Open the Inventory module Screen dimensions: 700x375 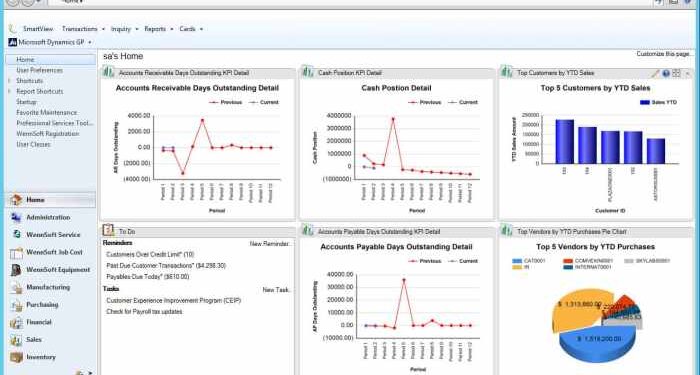[41, 357]
